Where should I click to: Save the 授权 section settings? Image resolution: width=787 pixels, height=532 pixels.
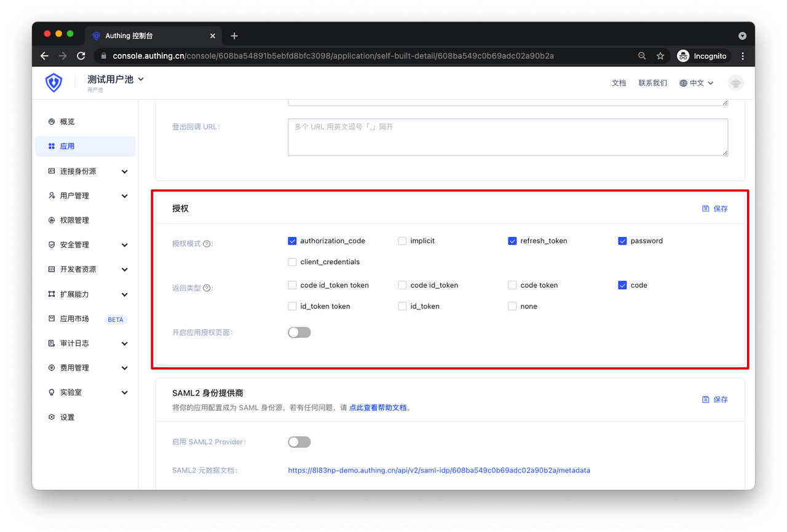pos(715,209)
